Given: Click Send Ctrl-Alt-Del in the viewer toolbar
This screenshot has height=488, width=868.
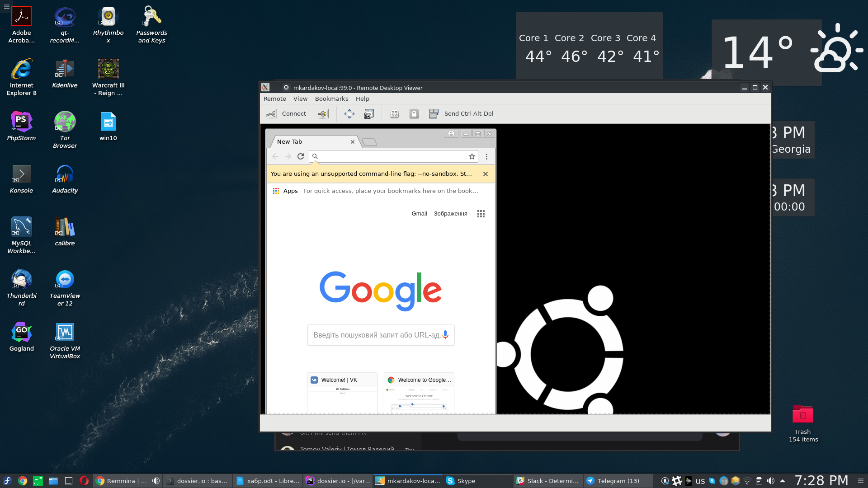Looking at the screenshot, I should pos(461,114).
